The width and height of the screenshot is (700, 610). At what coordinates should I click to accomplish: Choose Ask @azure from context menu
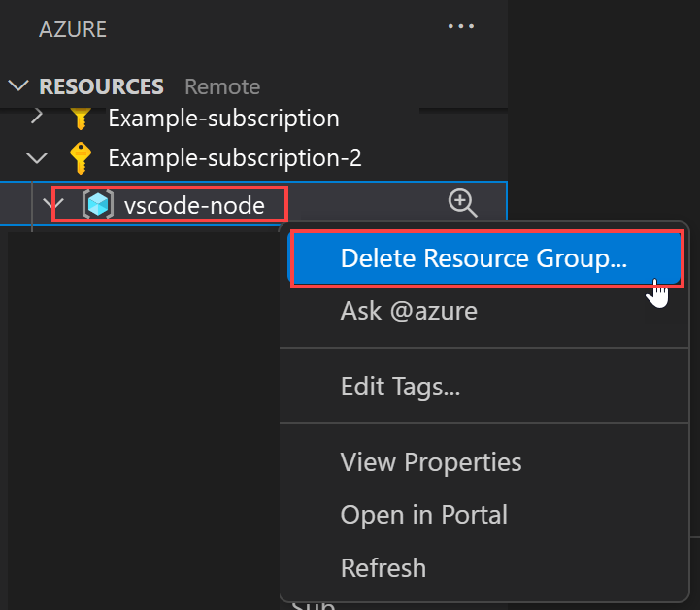click(x=409, y=311)
